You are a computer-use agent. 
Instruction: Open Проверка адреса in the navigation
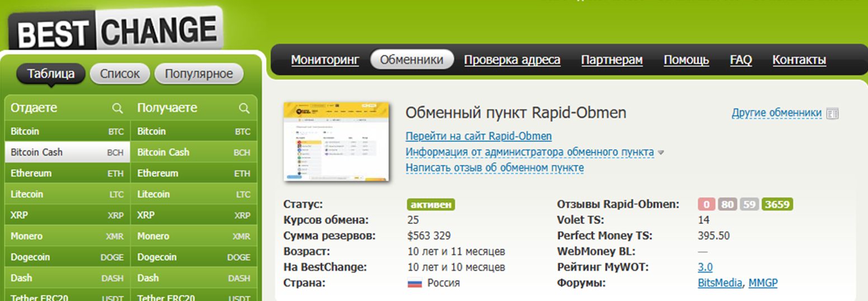tap(512, 60)
